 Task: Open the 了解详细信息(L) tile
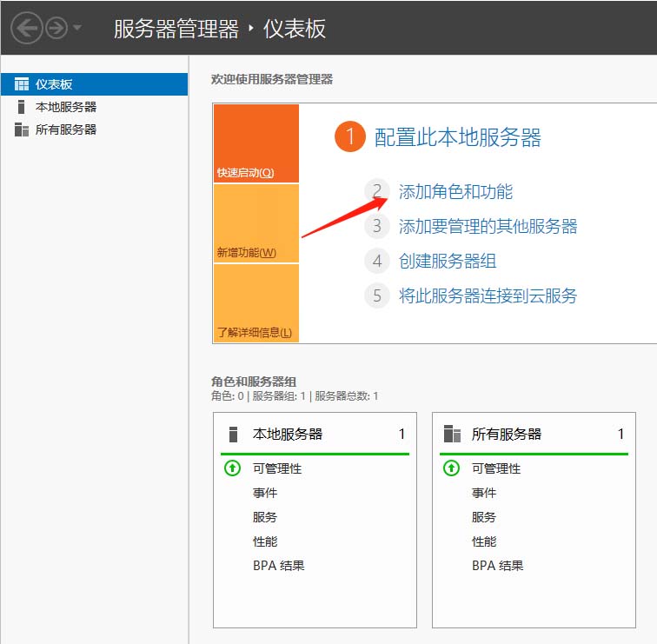256,303
